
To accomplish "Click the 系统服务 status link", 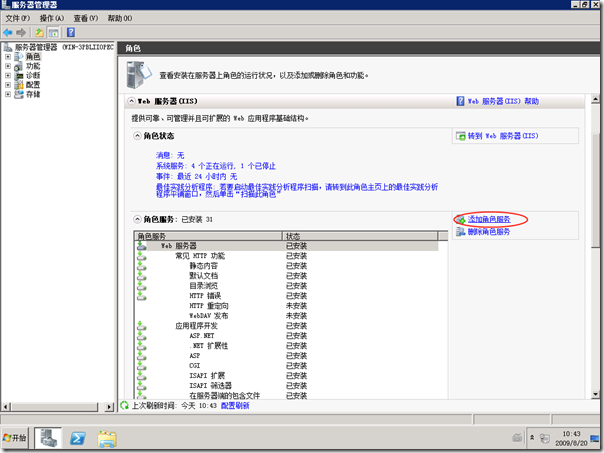I will click(216, 166).
